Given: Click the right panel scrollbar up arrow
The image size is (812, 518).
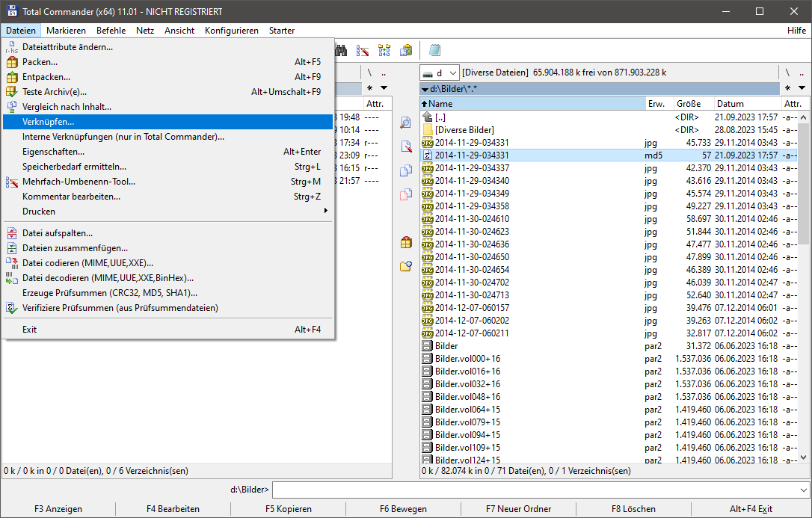Looking at the screenshot, I should click(804, 117).
